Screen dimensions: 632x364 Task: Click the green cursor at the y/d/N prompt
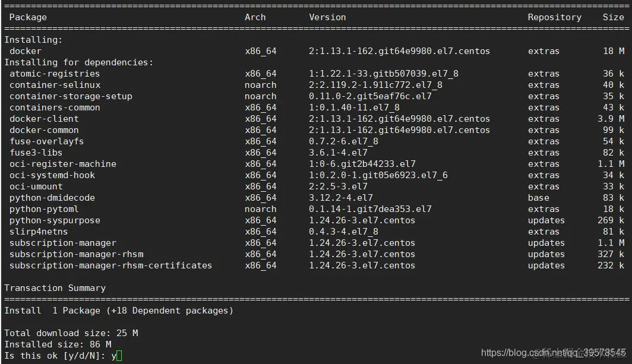point(119,356)
